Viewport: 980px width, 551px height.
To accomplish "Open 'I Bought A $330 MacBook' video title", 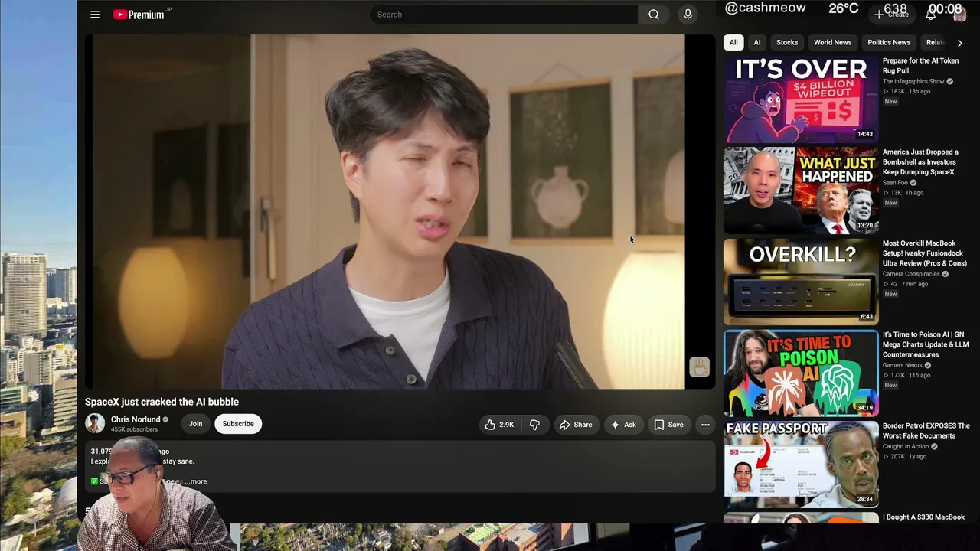I will pos(923,517).
